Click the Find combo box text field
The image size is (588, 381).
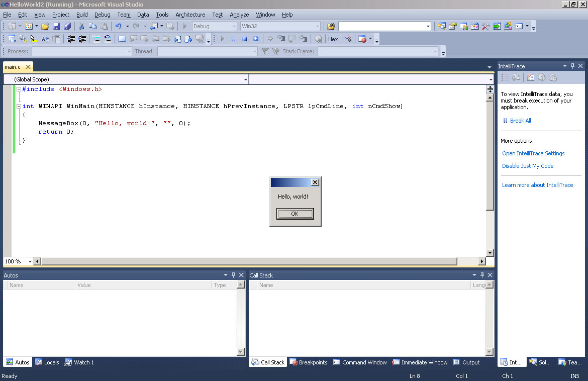coord(382,26)
